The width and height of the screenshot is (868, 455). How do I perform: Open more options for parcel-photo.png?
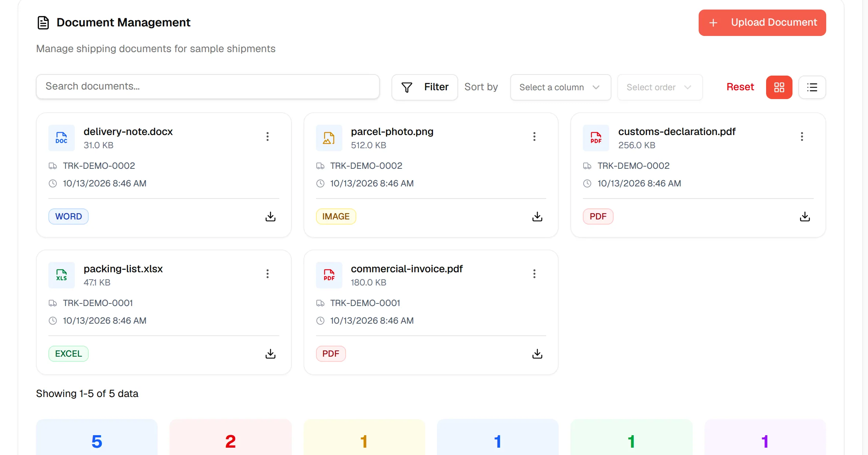pos(534,136)
